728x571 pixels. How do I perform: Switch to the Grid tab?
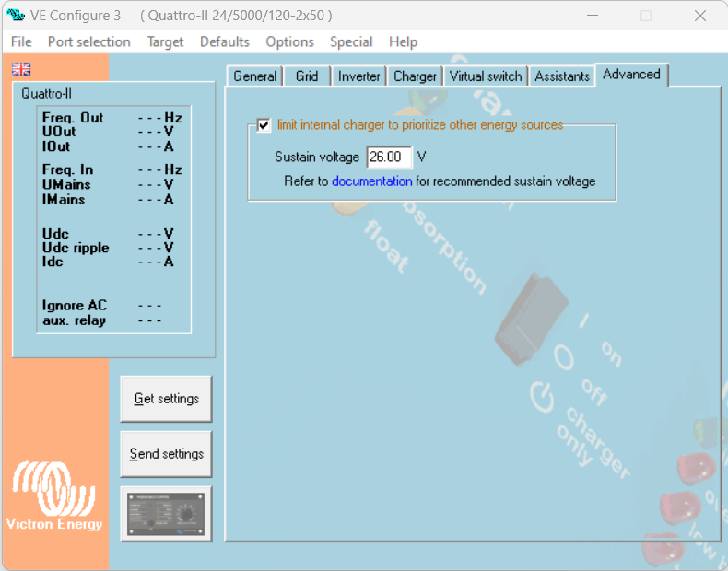pos(307,76)
